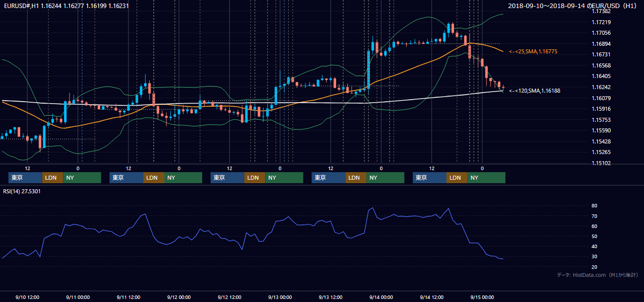The height and width of the screenshot is (302, 644).
Task: Click price axis value 1.15428
Action: point(601,141)
